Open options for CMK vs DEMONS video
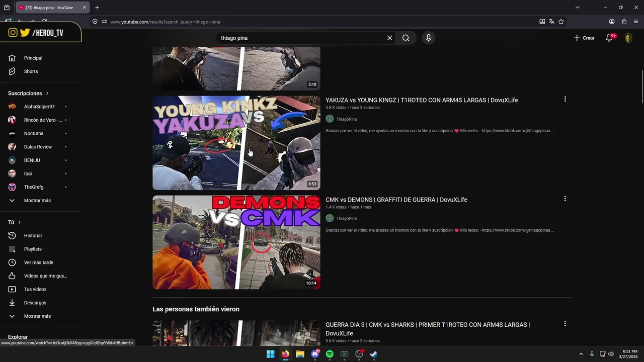 pos(565,199)
